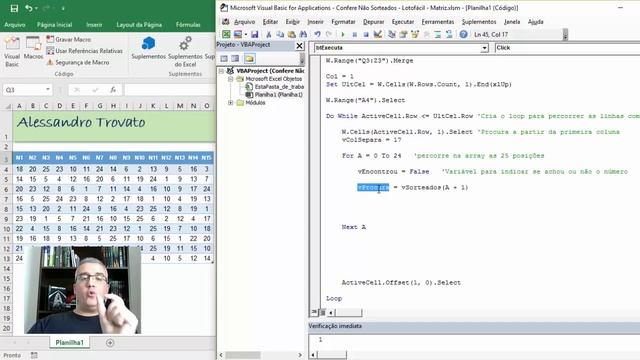Toggle Design Mode icon in VBA toolbar
The image size is (640, 360).
point(378,34)
